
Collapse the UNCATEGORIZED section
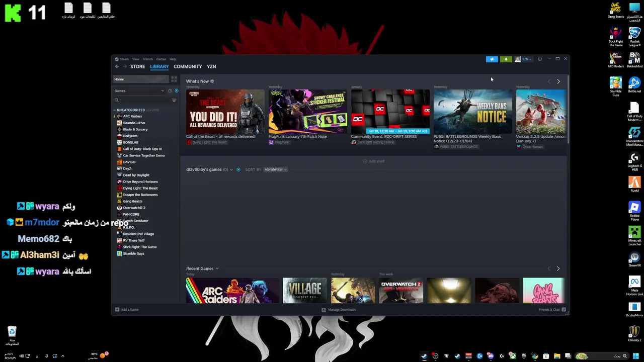(115, 110)
